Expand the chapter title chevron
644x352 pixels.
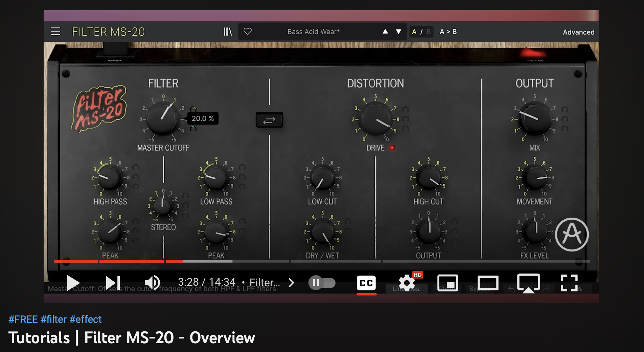point(291,282)
